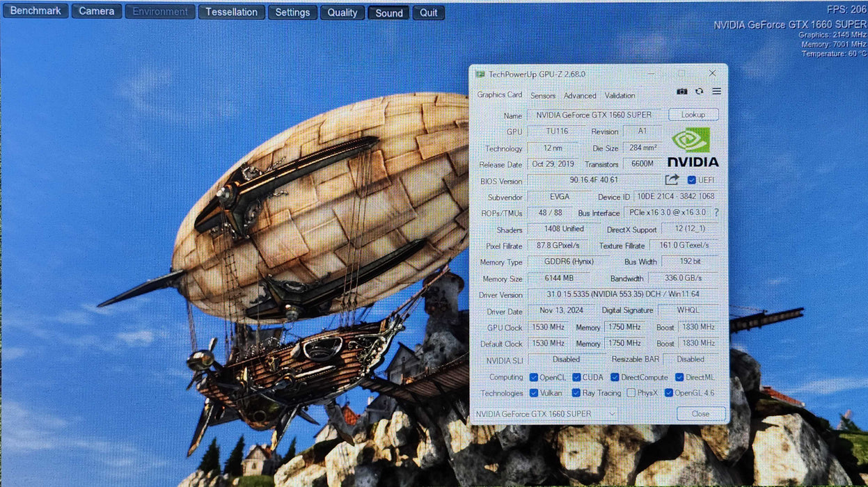This screenshot has height=487, width=868.
Task: Click the ROPs/TMUs value 48 / 88
Action: [x=549, y=213]
